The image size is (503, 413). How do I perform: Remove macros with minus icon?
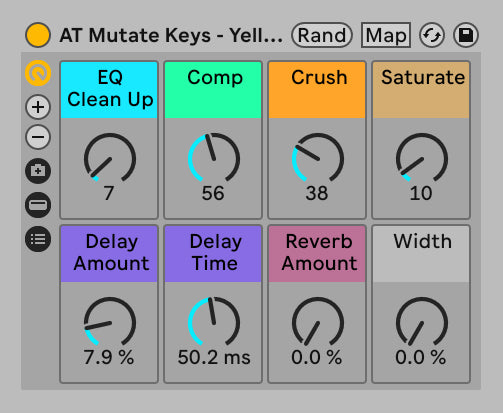pyautogui.click(x=38, y=137)
